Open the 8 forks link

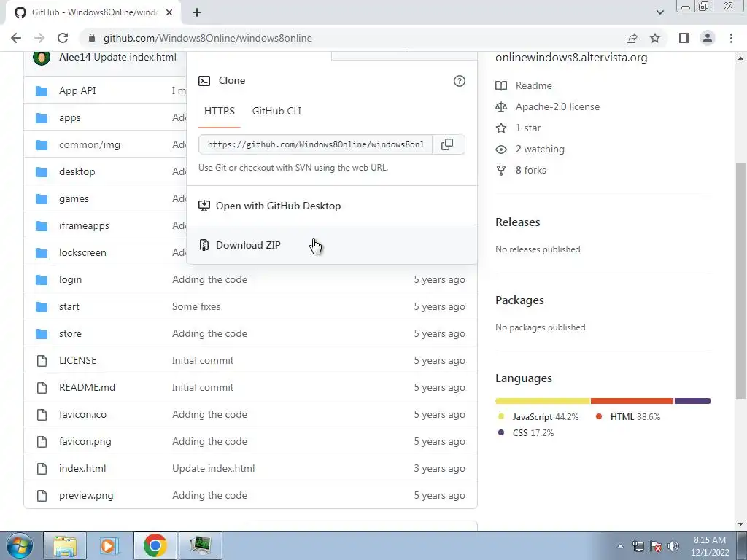click(531, 171)
